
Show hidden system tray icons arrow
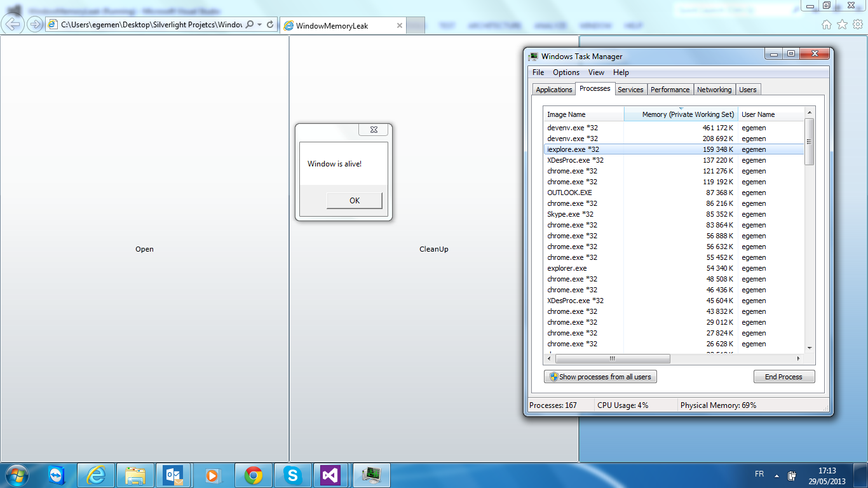[776, 475]
